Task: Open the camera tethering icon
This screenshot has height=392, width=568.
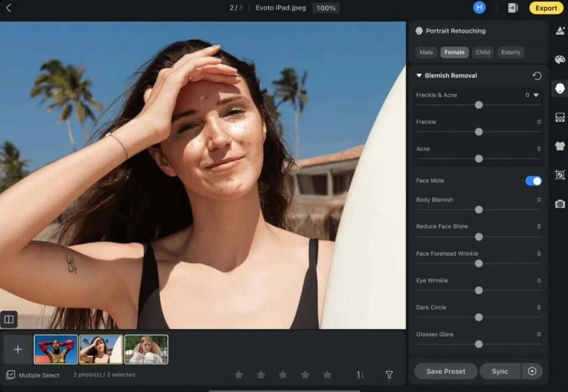Action: [560, 204]
